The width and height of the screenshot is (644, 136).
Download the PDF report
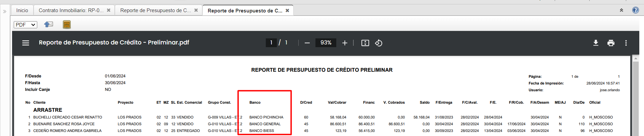pyautogui.click(x=596, y=43)
